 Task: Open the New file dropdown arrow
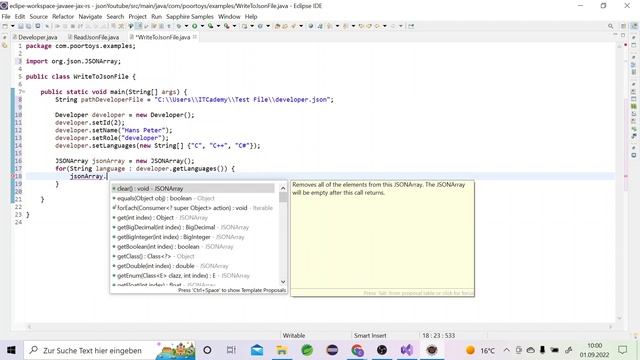click(13, 26)
